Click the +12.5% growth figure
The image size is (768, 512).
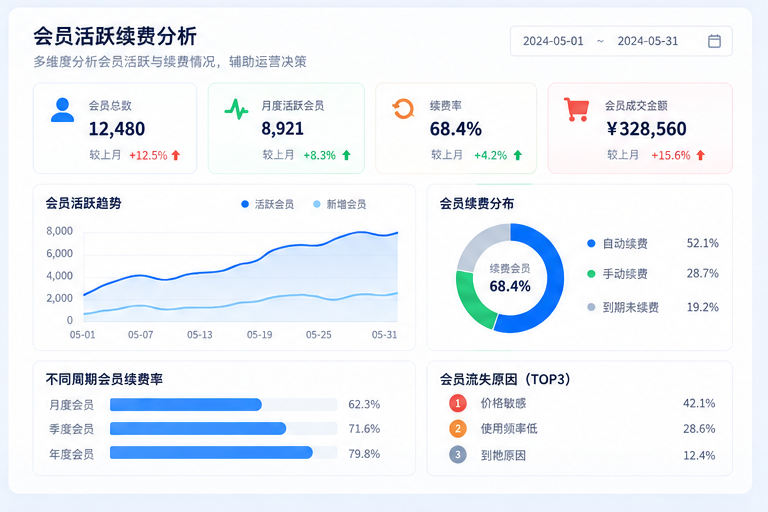point(148,155)
